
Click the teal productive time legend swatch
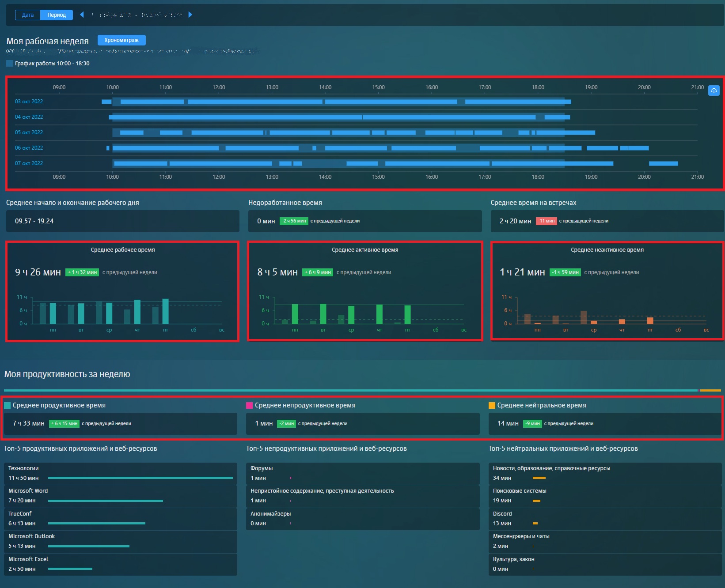coord(8,406)
